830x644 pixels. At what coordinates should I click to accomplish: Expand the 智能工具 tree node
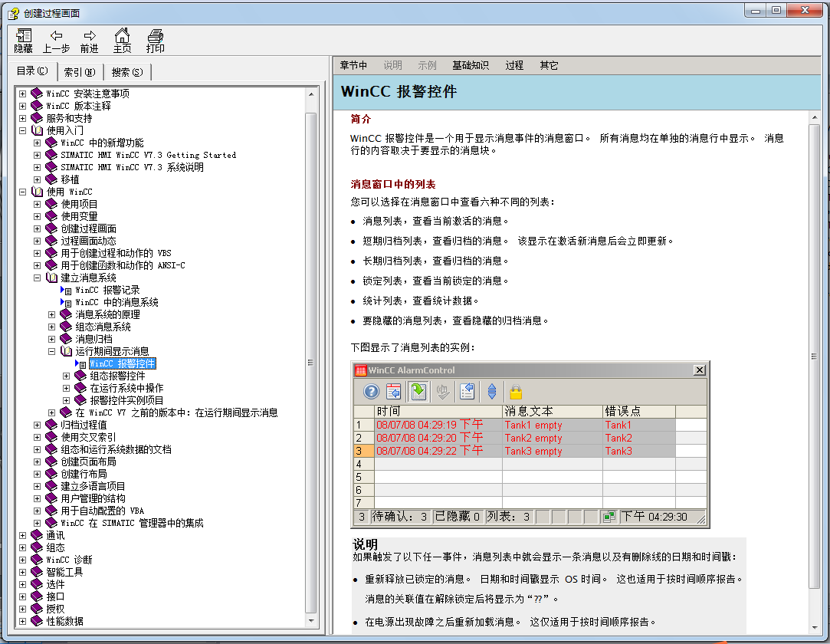pyautogui.click(x=22, y=572)
